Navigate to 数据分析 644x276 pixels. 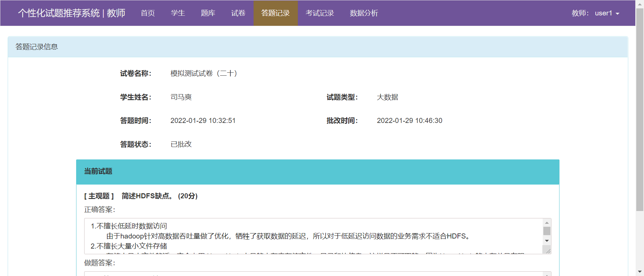click(x=364, y=13)
